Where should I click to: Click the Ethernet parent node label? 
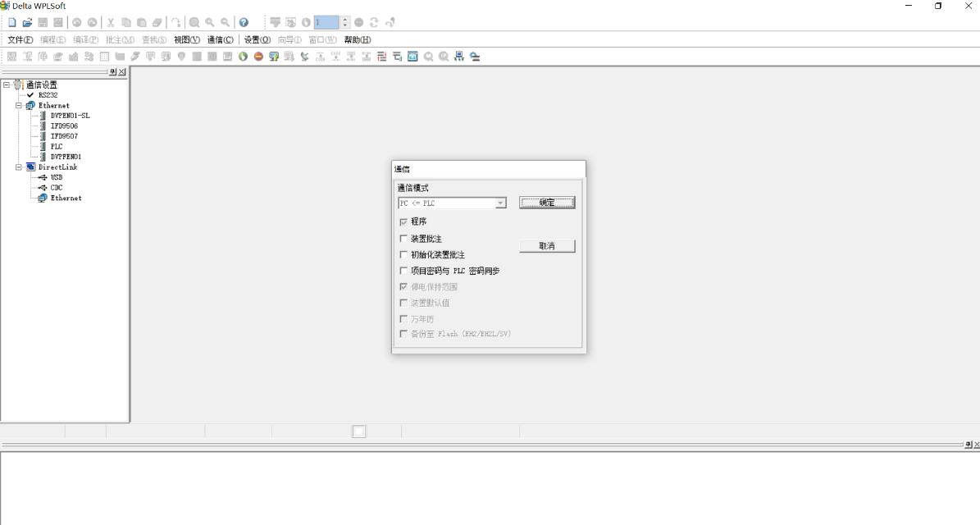[x=54, y=106]
